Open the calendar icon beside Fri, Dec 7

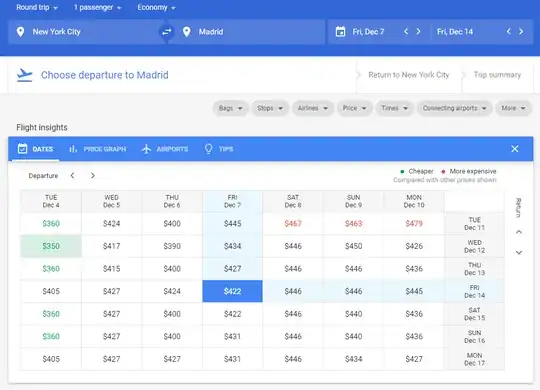click(340, 32)
